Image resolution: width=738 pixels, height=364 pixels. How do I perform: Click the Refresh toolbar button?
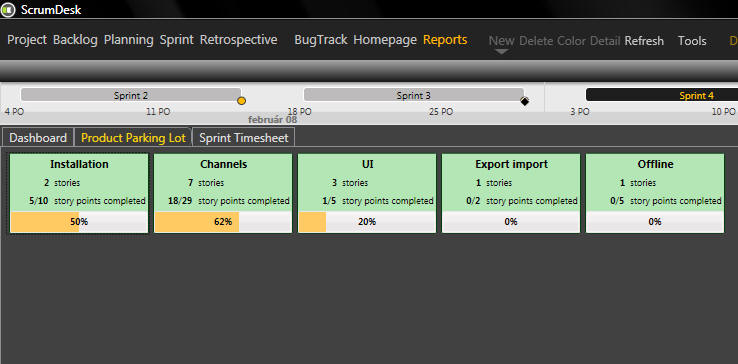tap(644, 41)
